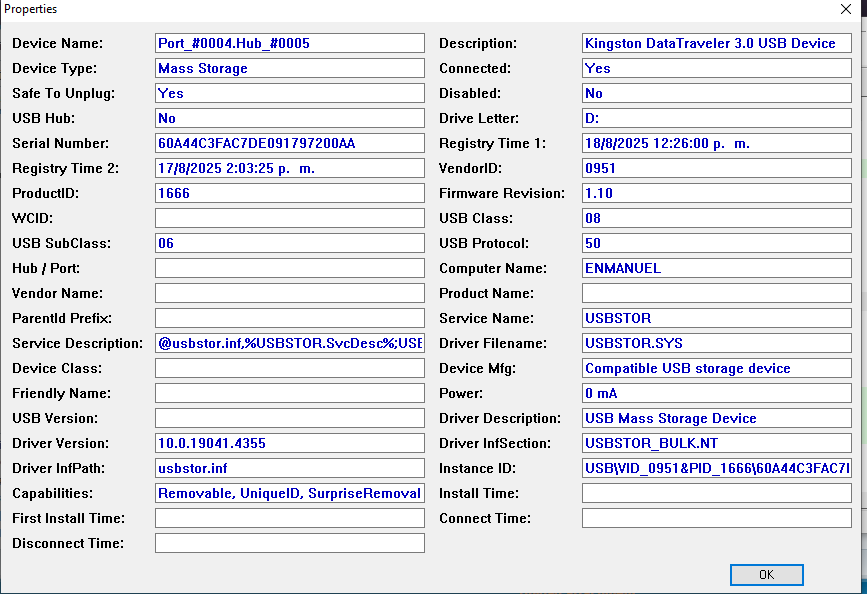This screenshot has width=867, height=594.
Task: Click the 'Driver Version:' label
Action: coord(60,443)
